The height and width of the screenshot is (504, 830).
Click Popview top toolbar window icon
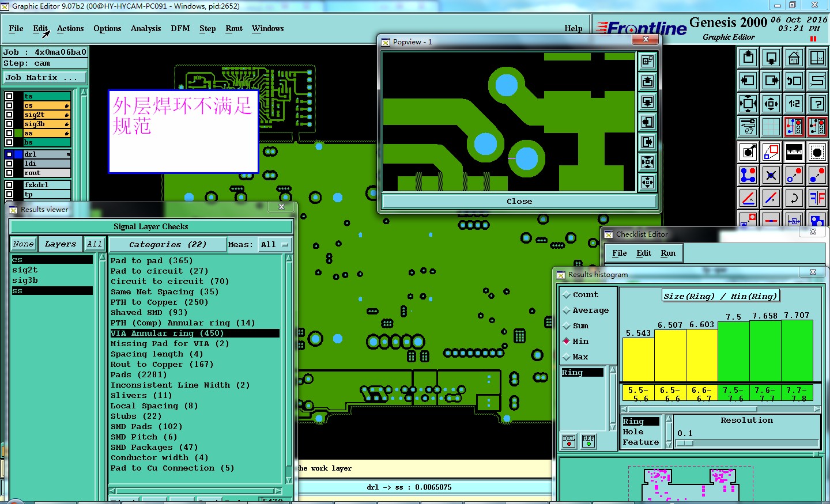click(647, 61)
